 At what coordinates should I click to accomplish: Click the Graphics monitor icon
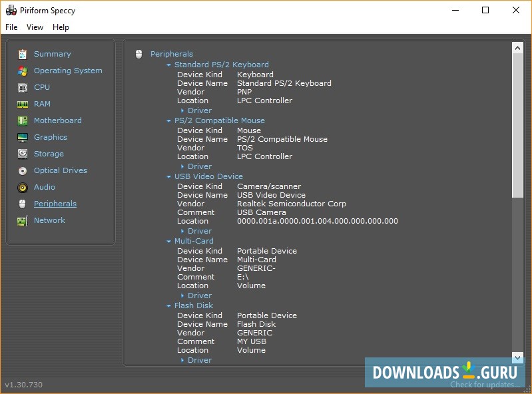23,137
